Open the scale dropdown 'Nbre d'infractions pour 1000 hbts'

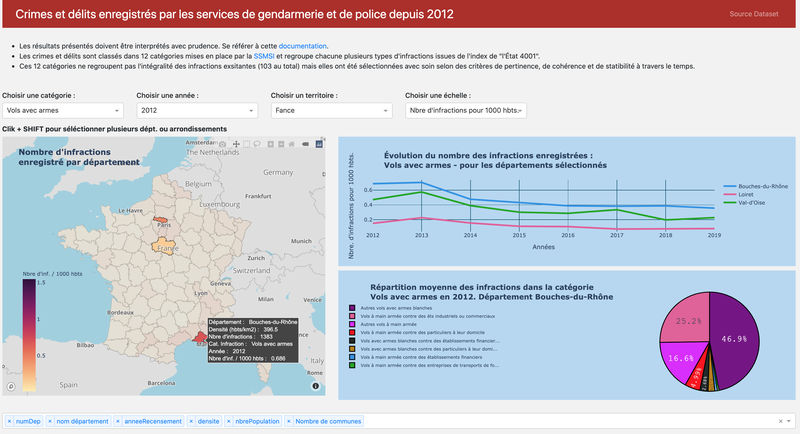[x=466, y=111]
